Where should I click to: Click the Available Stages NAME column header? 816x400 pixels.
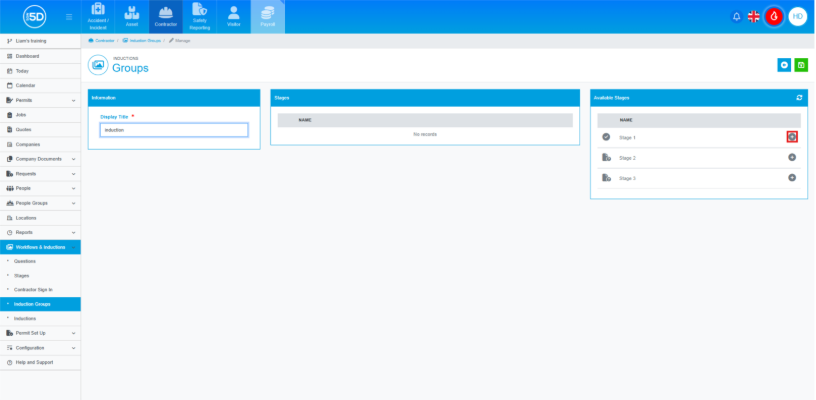626,120
